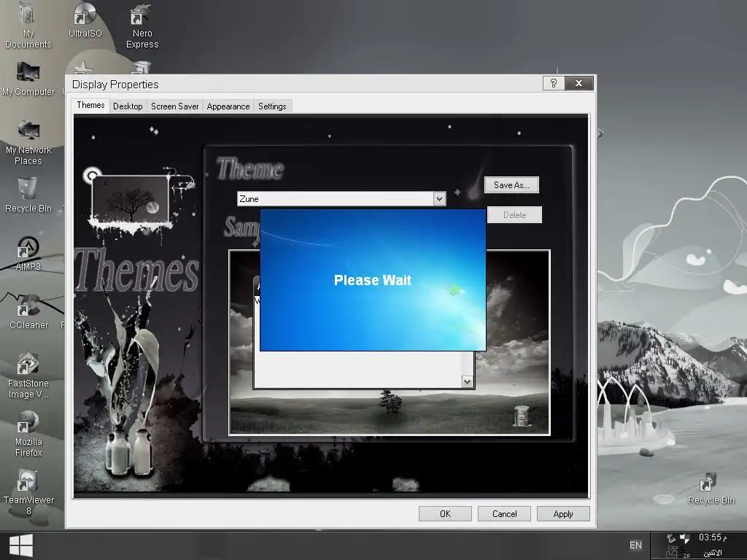Switch to the Settings tab

click(x=272, y=106)
